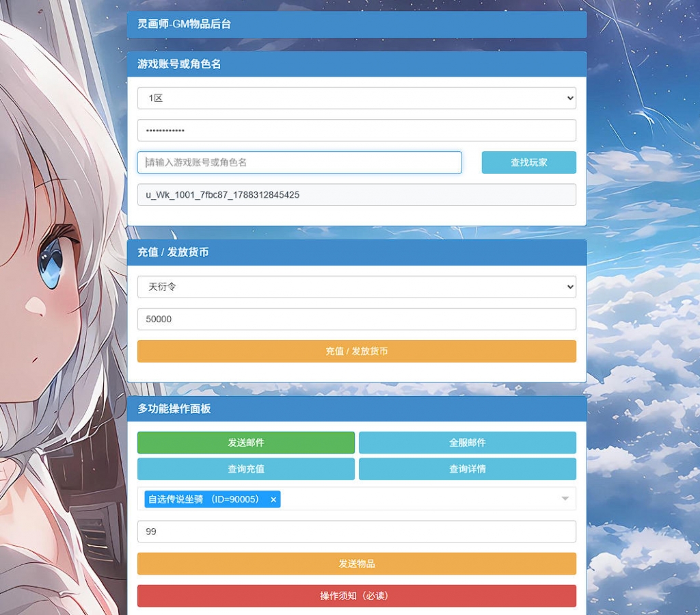Click the u_Wk_1001_7fbc87 account ID field
This screenshot has height=615, width=700.
[356, 195]
